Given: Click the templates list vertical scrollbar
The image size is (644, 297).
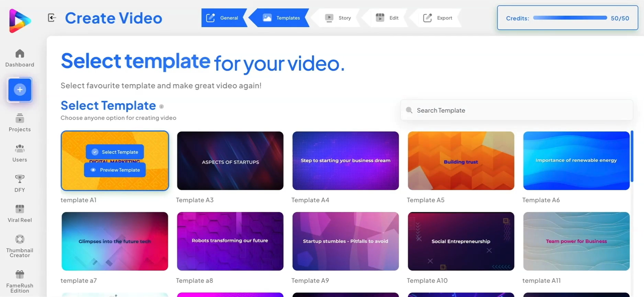Looking at the screenshot, I should (x=632, y=156).
